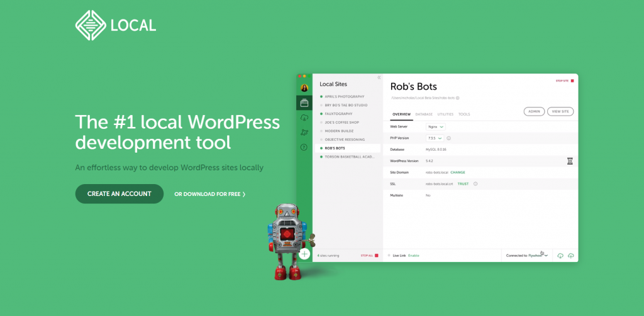The image size is (644, 316).
Task: Open the Add-ons puzzle sidebar icon
Action: (x=304, y=132)
